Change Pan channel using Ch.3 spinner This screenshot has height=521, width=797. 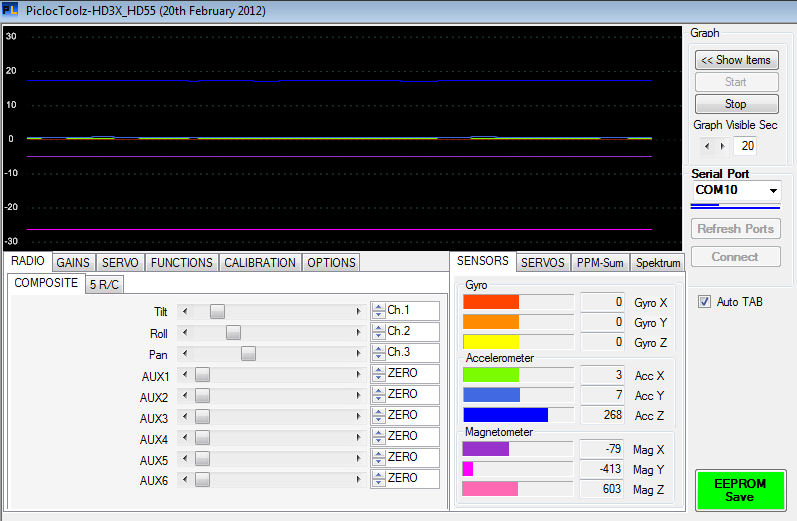[x=378, y=353]
